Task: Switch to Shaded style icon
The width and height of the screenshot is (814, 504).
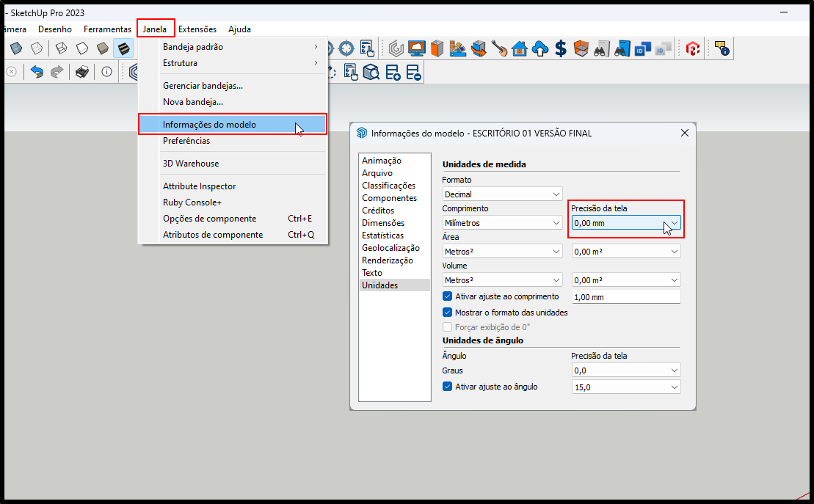Action: click(x=103, y=48)
